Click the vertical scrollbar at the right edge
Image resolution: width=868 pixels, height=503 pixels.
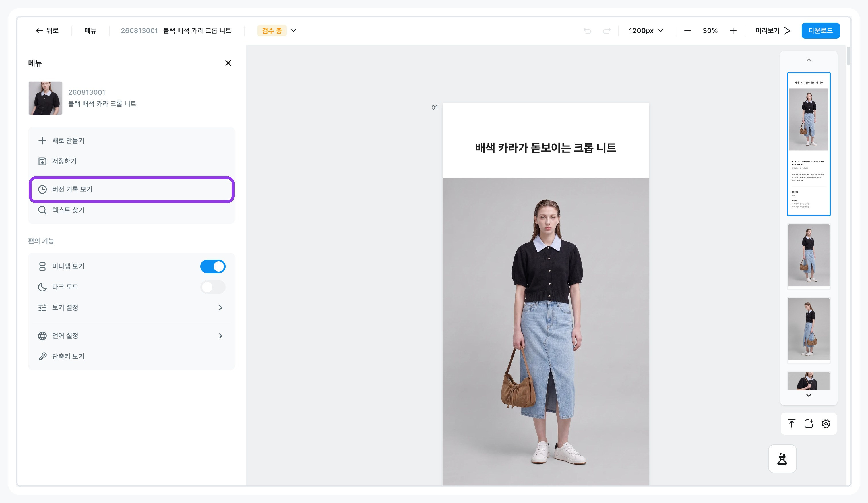pyautogui.click(x=848, y=55)
